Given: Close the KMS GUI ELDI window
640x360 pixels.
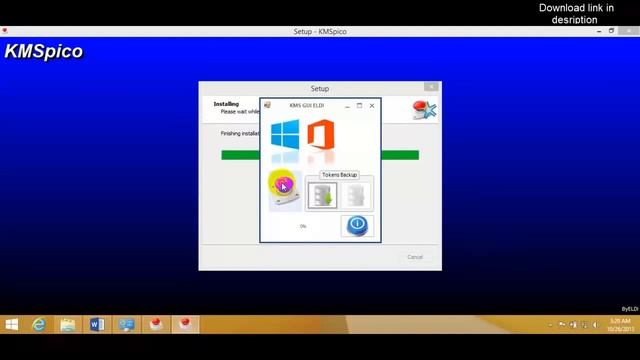Looking at the screenshot, I should coord(372,105).
